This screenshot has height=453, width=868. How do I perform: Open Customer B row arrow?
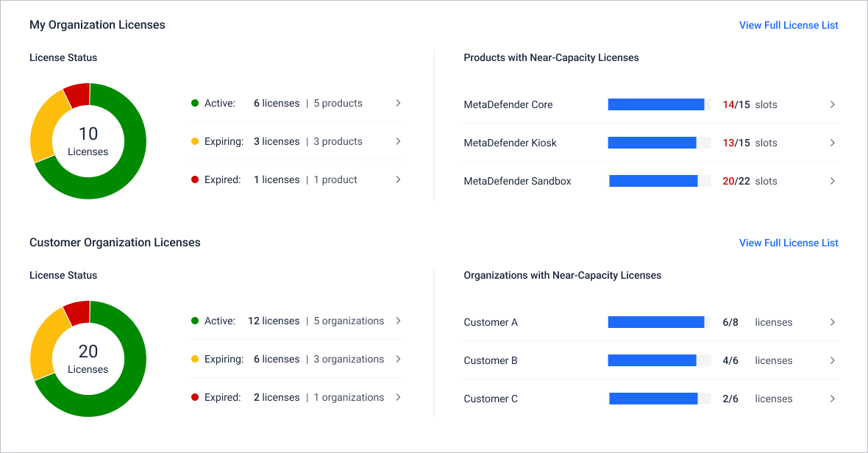point(832,360)
